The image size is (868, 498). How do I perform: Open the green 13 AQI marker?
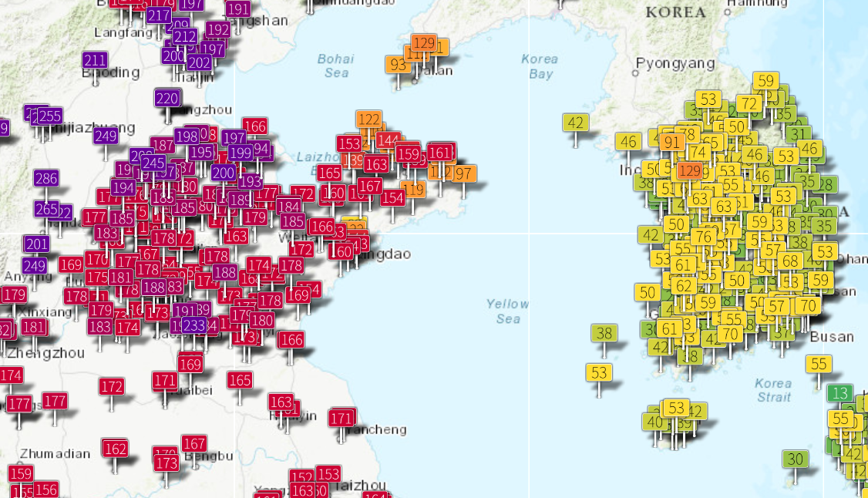click(x=839, y=392)
